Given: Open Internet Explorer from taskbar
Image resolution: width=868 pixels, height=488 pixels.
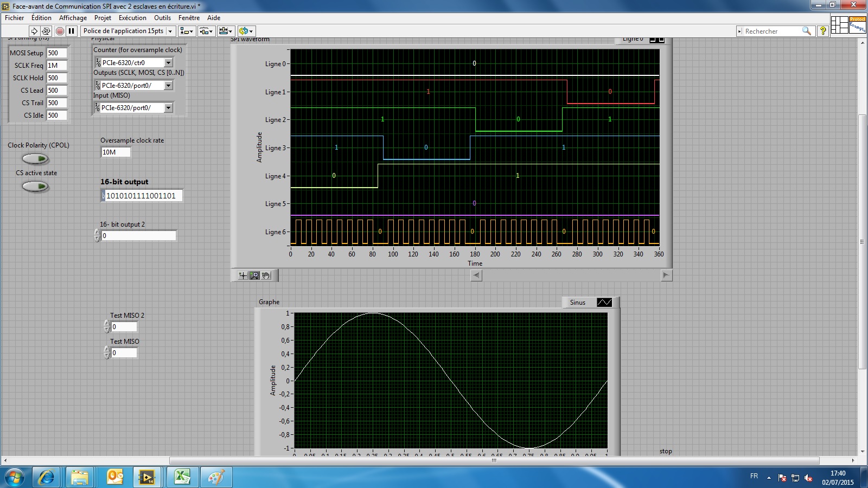Looking at the screenshot, I should coord(46,477).
